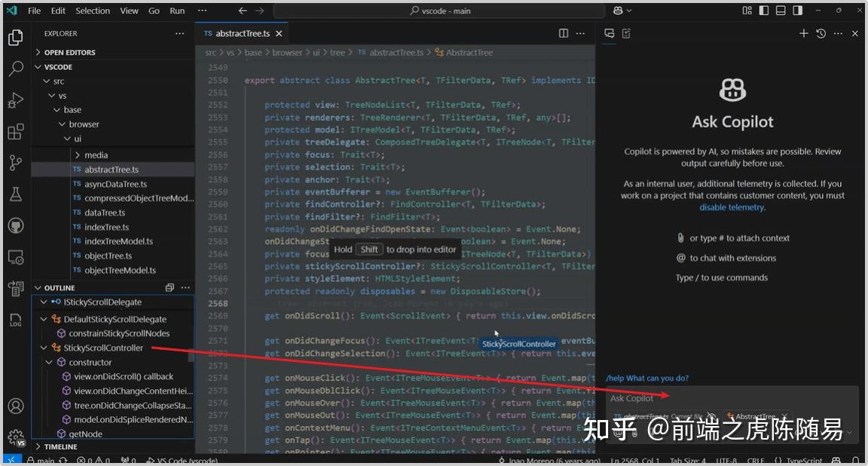Open the Run and Debug view
Viewport: 868px width, 466px height.
(16, 100)
